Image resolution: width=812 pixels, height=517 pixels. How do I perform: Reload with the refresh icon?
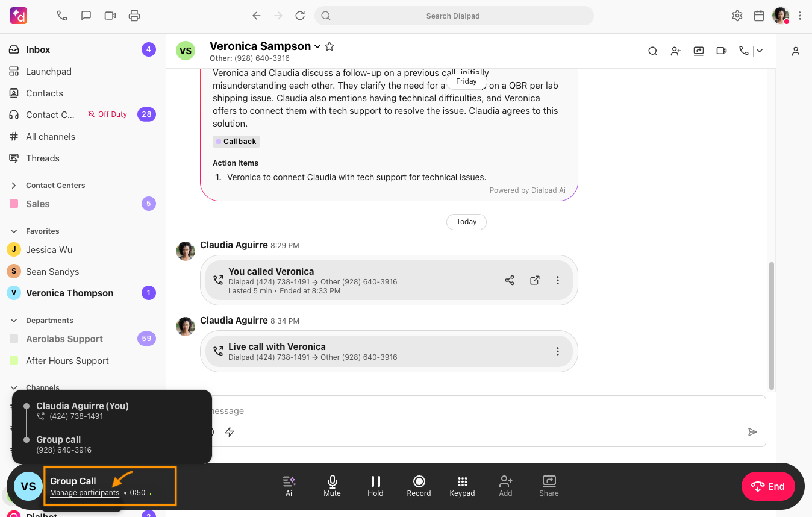click(x=300, y=16)
